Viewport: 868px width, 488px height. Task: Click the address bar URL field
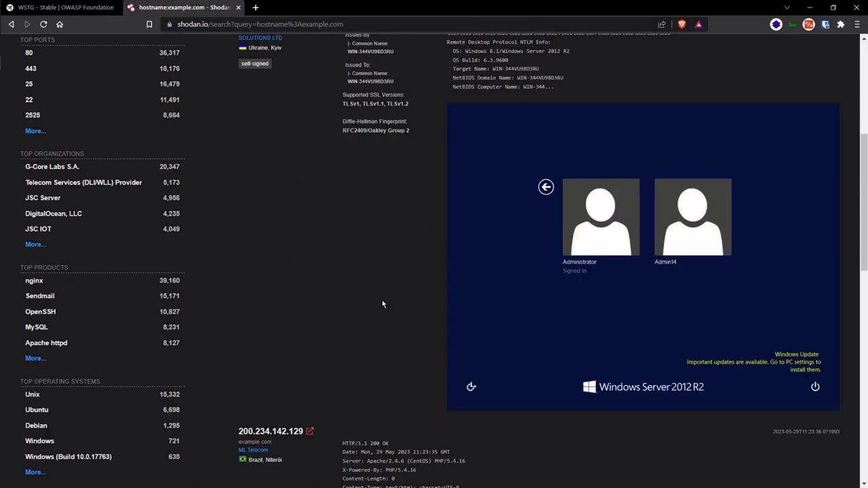(x=407, y=24)
